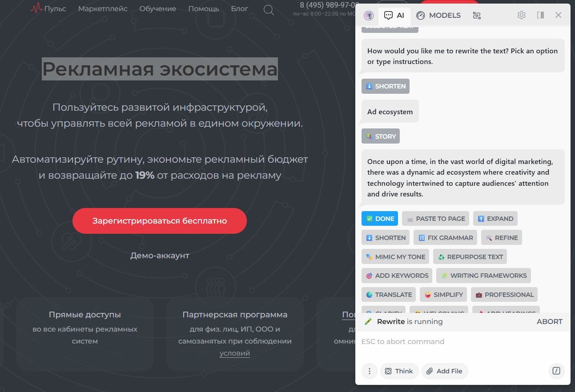Open the Маркетплейс menu item
The image size is (575, 392).
[103, 9]
